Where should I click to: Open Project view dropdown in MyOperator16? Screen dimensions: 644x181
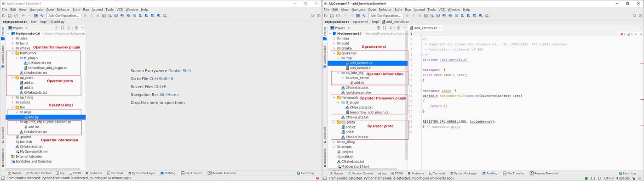(x=18, y=28)
